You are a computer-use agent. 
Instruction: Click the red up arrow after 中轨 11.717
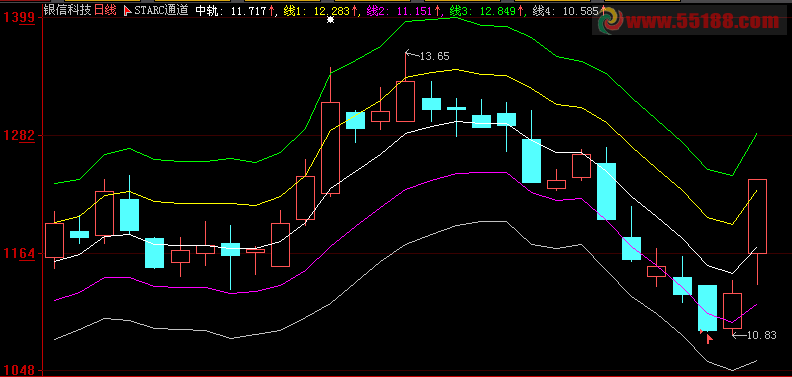(x=271, y=11)
